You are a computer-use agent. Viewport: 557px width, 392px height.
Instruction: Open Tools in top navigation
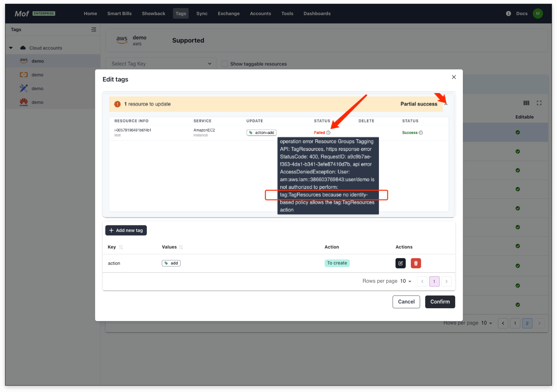point(287,14)
